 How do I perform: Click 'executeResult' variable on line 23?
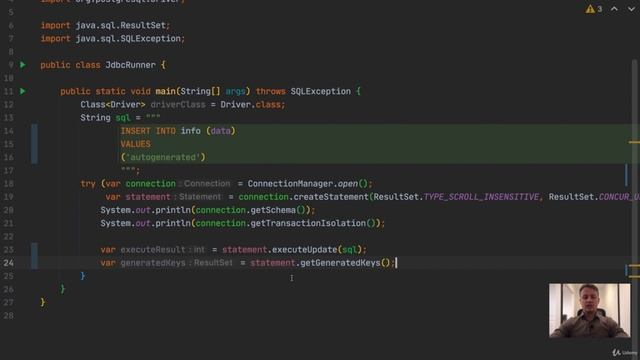(153, 250)
